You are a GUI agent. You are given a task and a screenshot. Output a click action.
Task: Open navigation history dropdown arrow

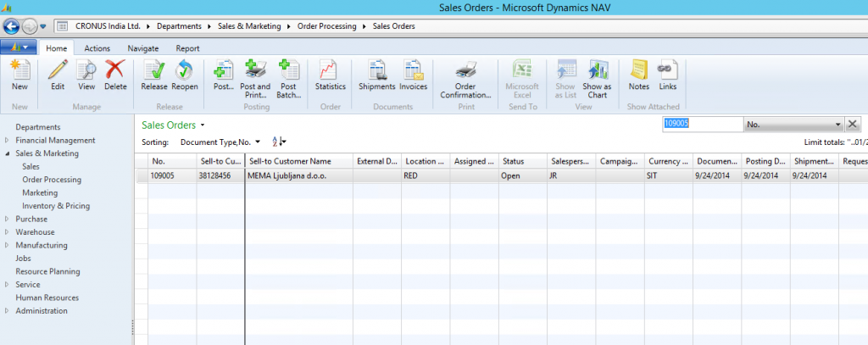[43, 26]
